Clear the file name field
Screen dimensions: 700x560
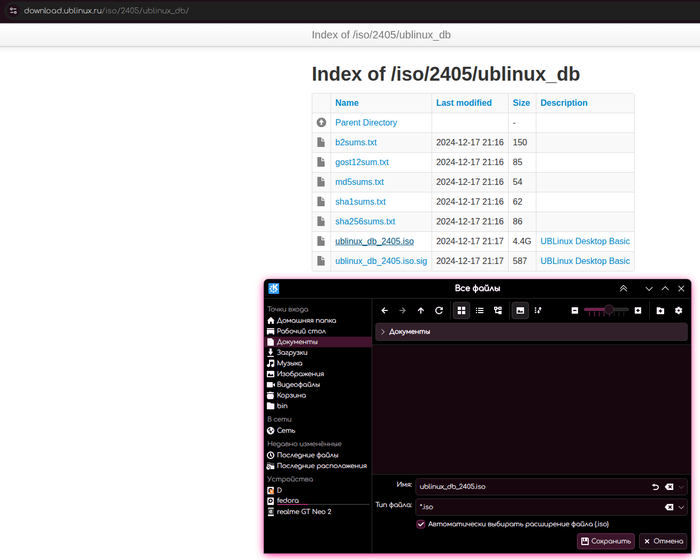point(669,487)
